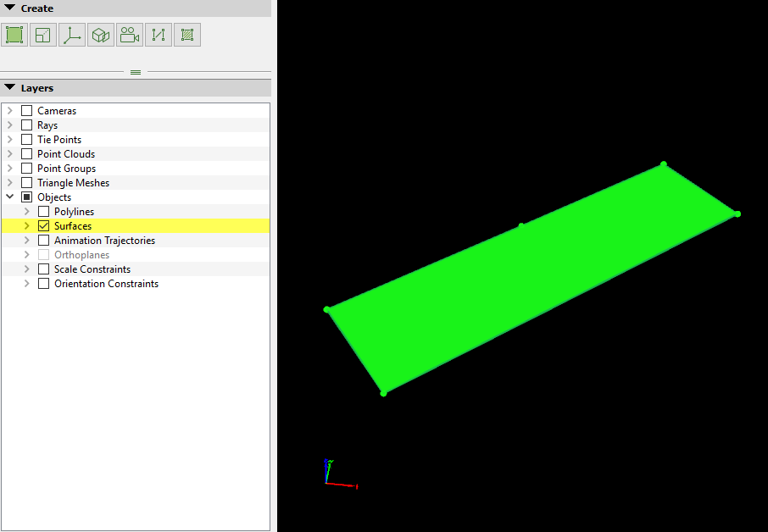The height and width of the screenshot is (532, 768).
Task: Select the Surface creation tool
Action: point(14,34)
